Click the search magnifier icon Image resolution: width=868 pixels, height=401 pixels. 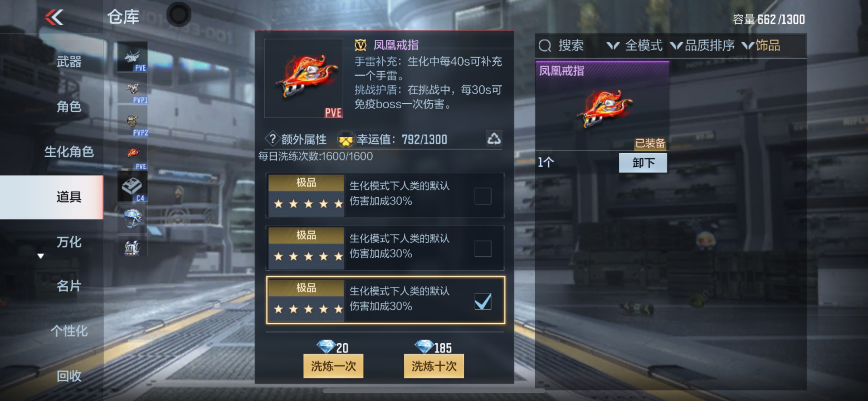pos(544,46)
